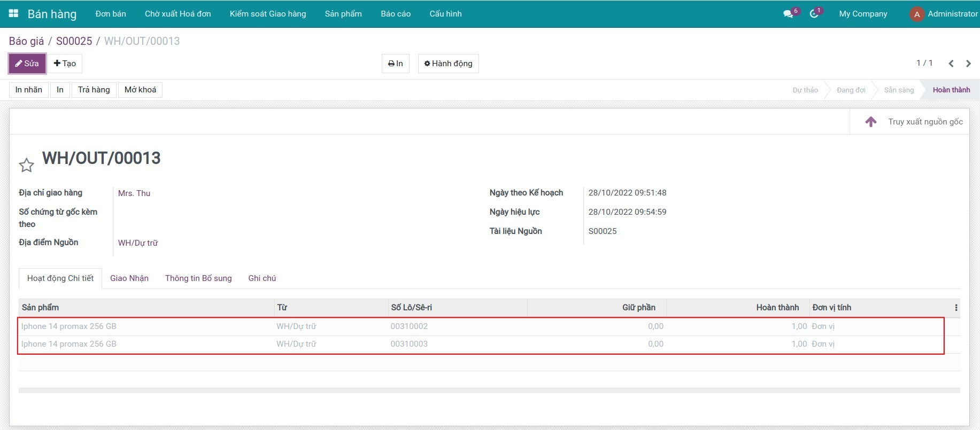Expand the My Company switcher
Image resolution: width=980 pixels, height=430 pixels.
pos(863,14)
